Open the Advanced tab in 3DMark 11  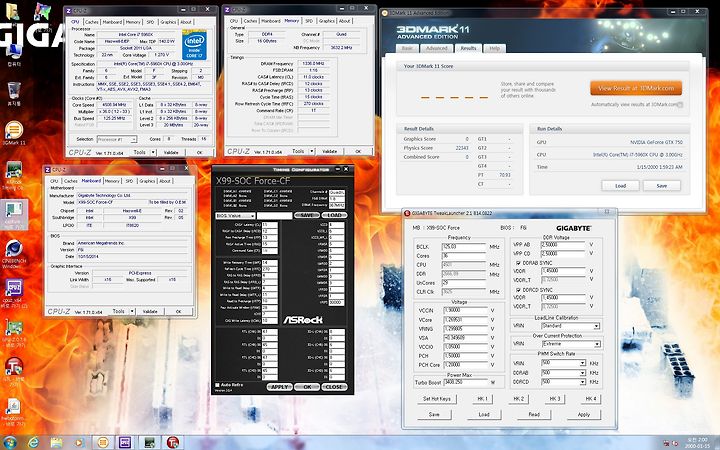[x=436, y=48]
